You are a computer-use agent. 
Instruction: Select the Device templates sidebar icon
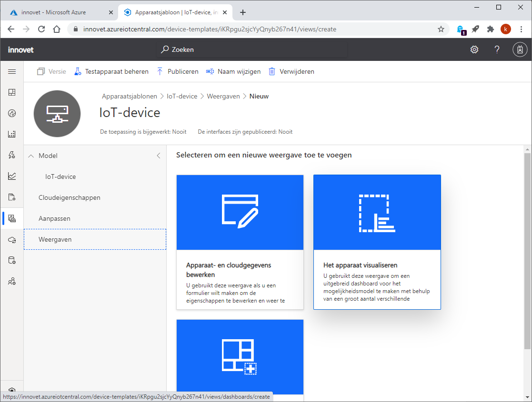[x=12, y=218]
